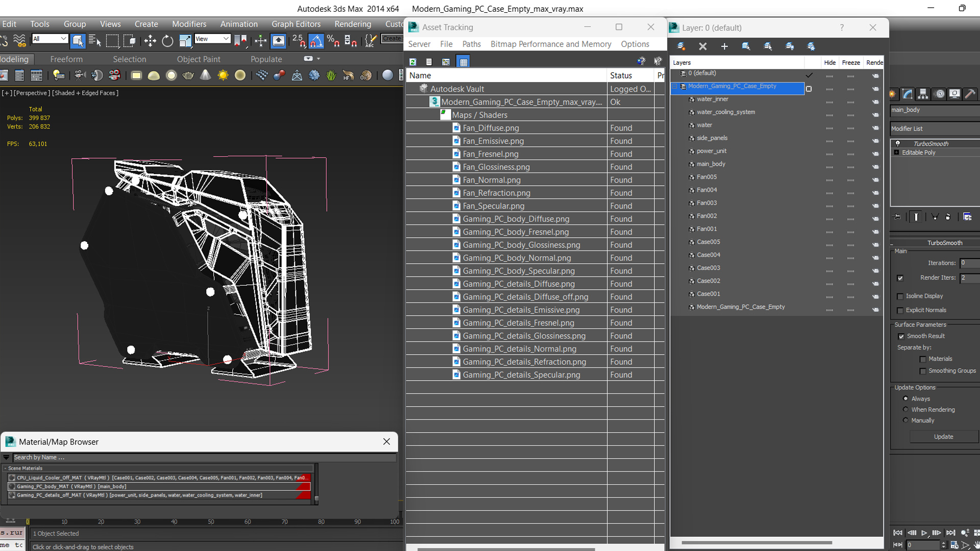Click the Status column header
The image size is (980, 551).
pyautogui.click(x=630, y=76)
